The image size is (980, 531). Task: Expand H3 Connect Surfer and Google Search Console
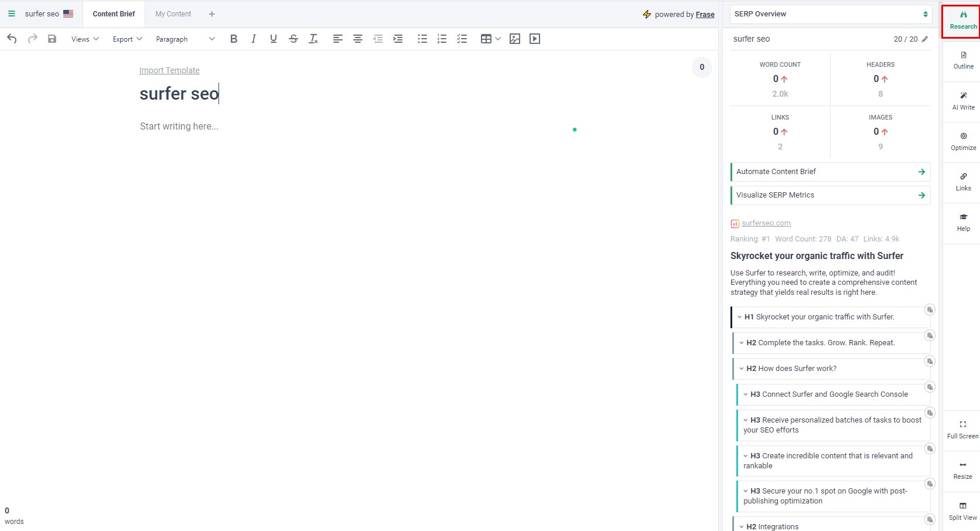pyautogui.click(x=746, y=394)
